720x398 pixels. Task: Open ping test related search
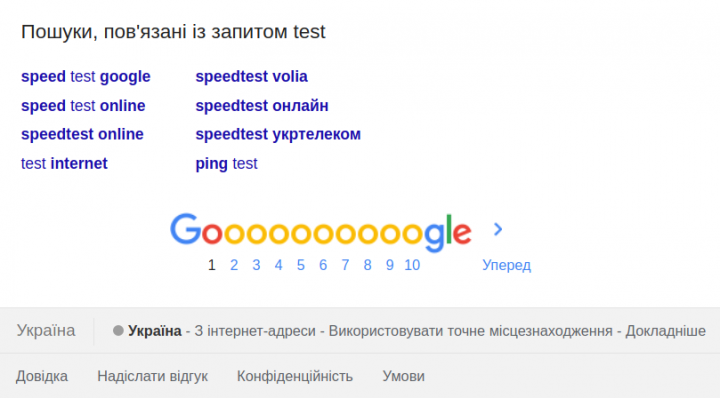coord(226,164)
